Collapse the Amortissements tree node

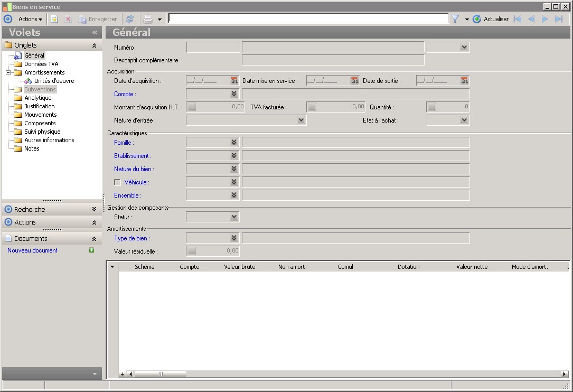[8, 72]
